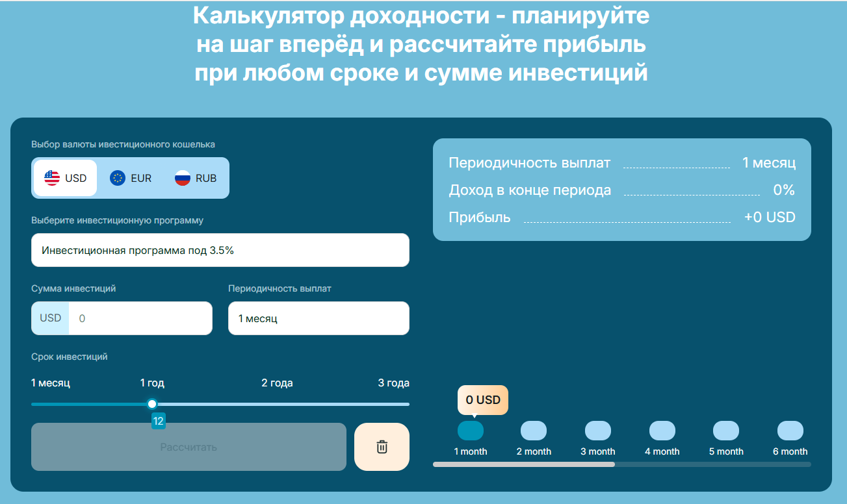847x504 pixels.
Task: Click the '+0 USD' profit value
Action: (770, 218)
